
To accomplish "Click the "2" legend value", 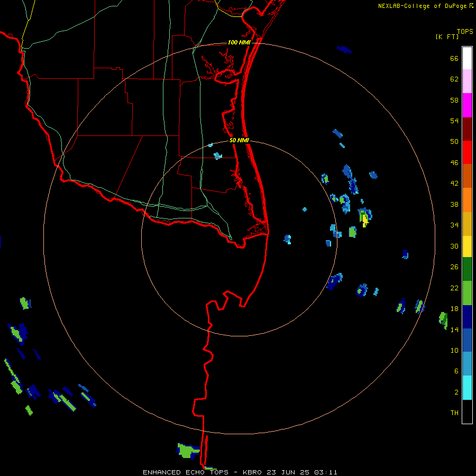I will point(456,392).
